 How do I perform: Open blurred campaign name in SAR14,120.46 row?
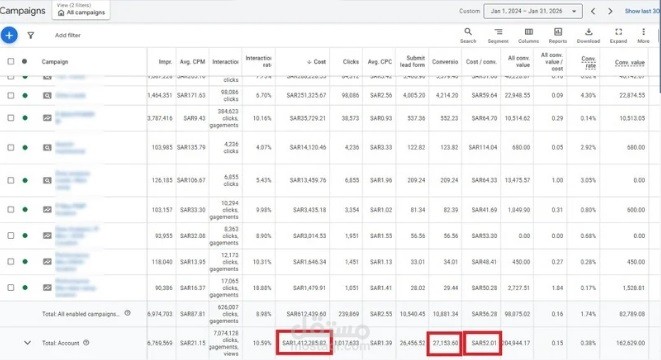pyautogui.click(x=70, y=148)
